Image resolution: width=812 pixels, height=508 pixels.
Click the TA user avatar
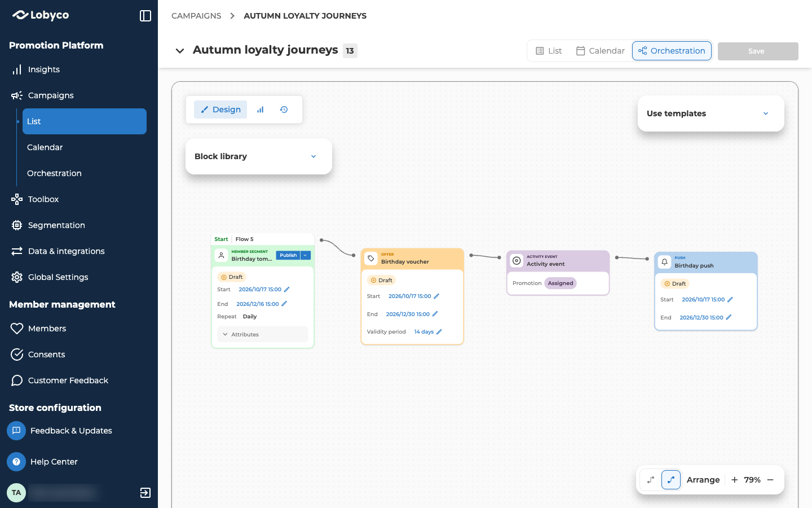point(16,493)
